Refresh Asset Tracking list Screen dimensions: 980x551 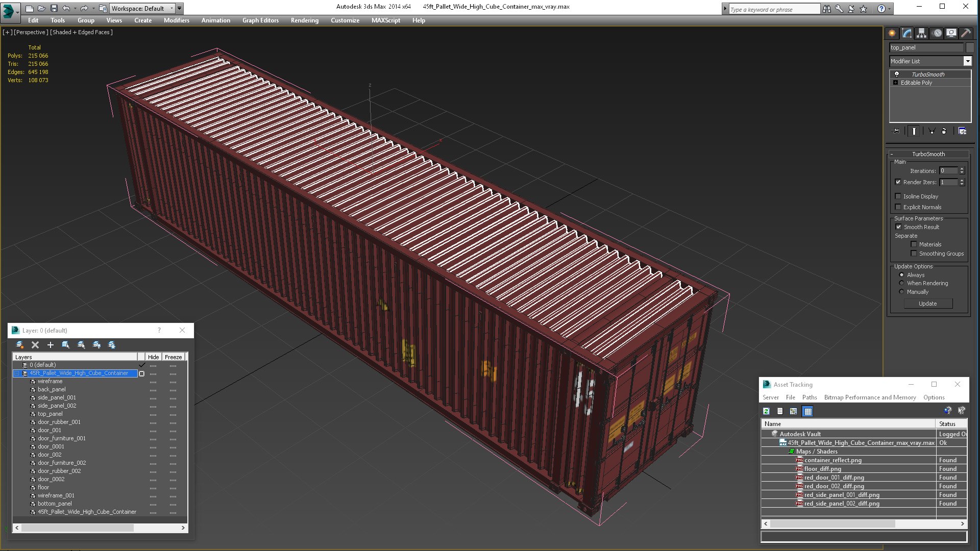pyautogui.click(x=766, y=411)
